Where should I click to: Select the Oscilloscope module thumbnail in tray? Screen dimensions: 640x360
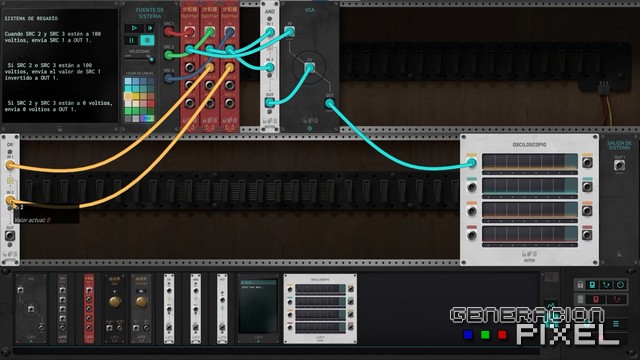click(320, 309)
